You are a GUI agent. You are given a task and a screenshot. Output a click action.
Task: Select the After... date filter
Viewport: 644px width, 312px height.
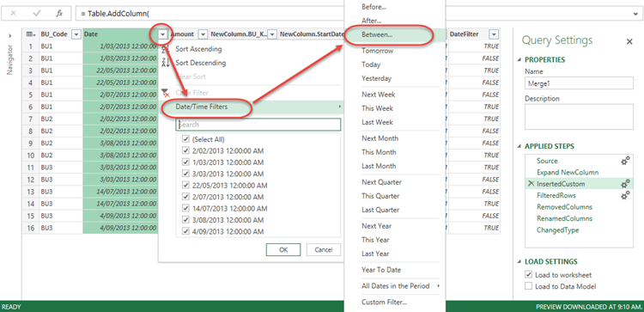(x=371, y=20)
